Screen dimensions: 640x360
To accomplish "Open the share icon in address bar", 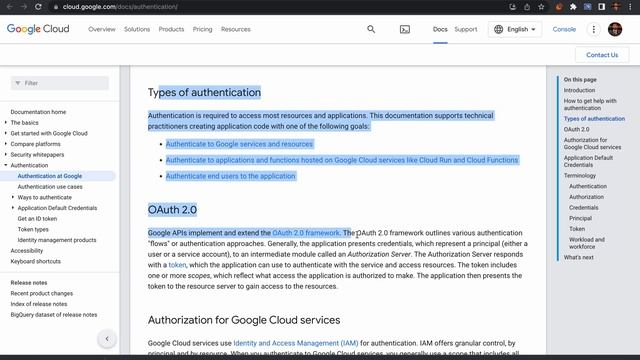I will coord(527,7).
